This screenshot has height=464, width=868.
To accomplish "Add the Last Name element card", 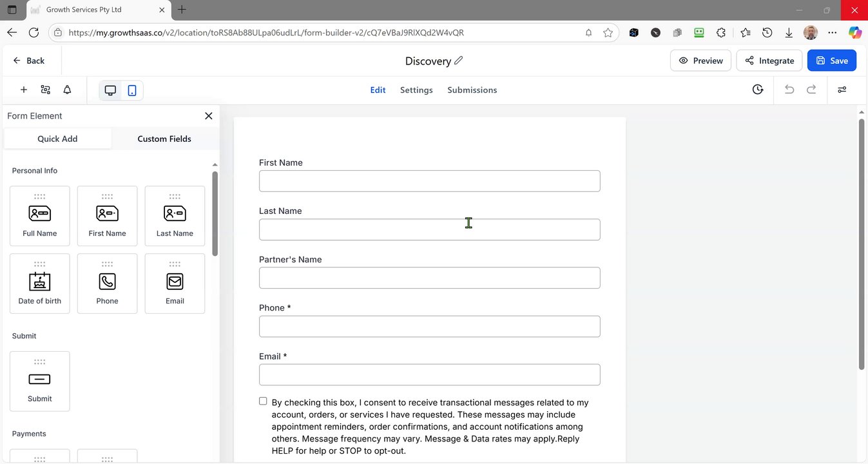I will [x=175, y=216].
